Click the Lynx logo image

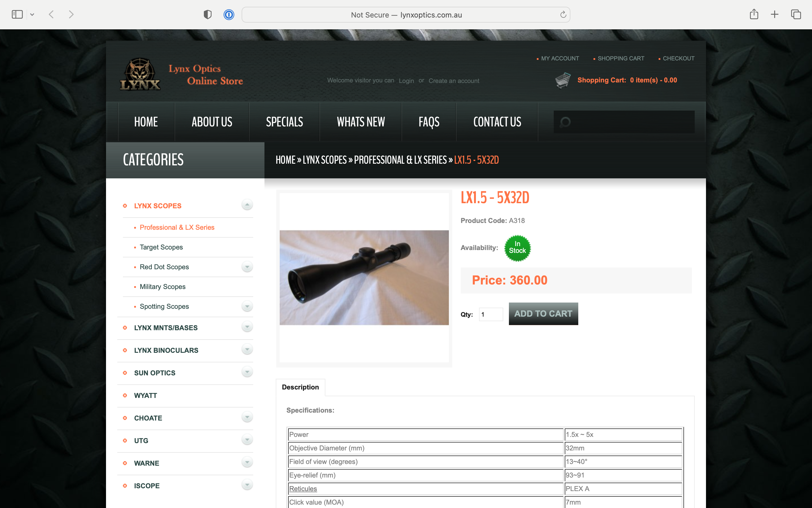pos(140,74)
